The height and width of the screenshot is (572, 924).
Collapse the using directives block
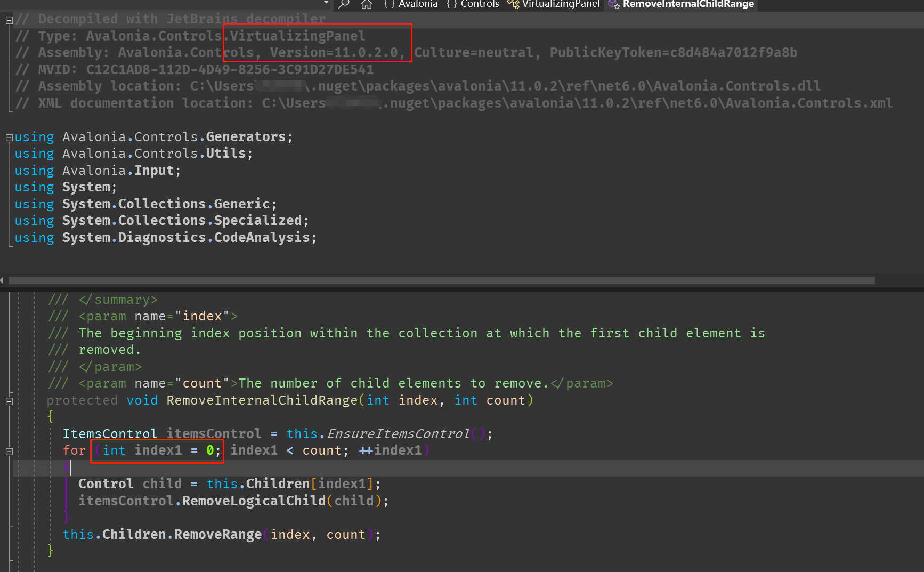[x=9, y=137]
